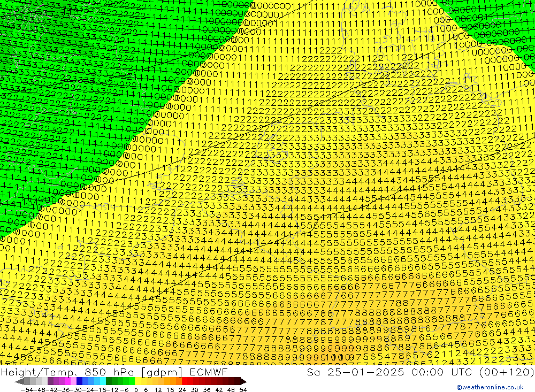Click the date 'Sa 25-01-2025'
Image resolution: width=535 pixels, height=392 pixels.
click(355, 372)
